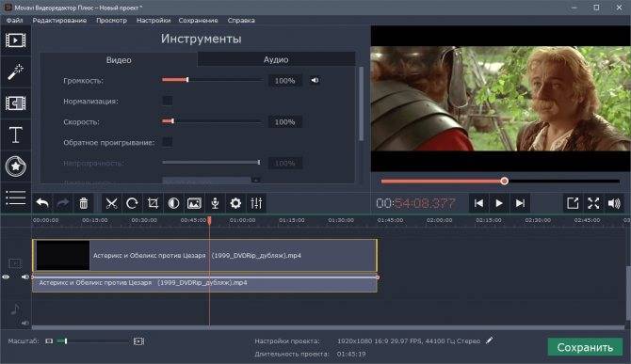This screenshot has width=631, height=364.
Task: Toggle video track visibility eye icon
Action: coord(6,277)
